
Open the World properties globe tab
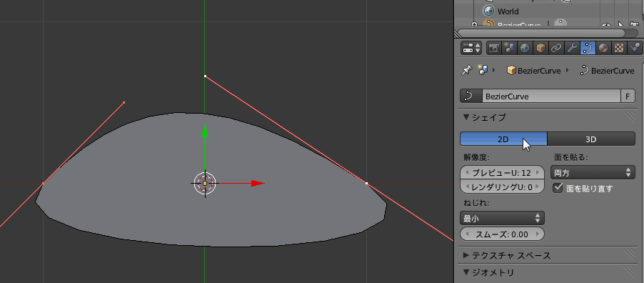click(x=525, y=48)
